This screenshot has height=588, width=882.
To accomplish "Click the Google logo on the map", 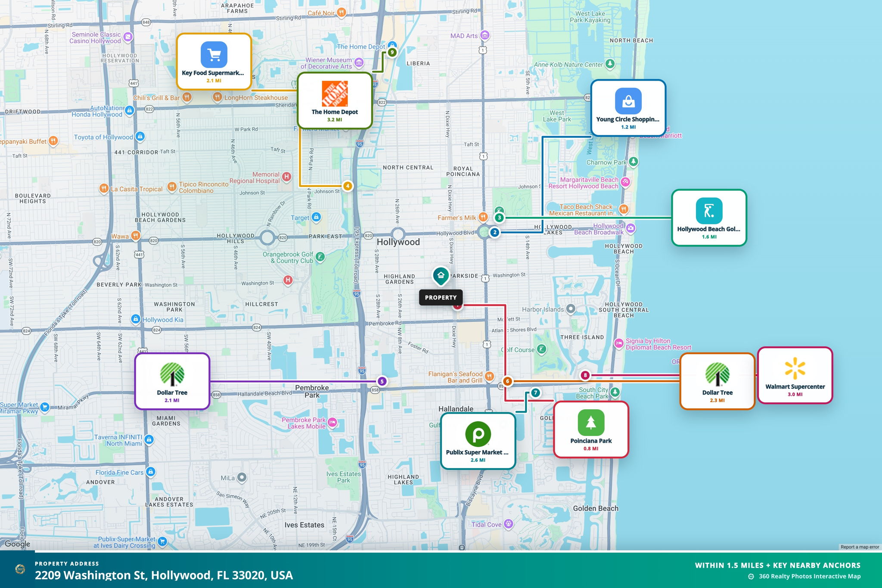I will coord(17,544).
